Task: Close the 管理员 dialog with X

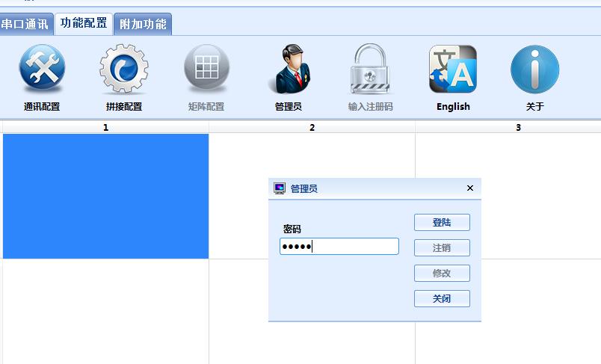Action: point(470,188)
